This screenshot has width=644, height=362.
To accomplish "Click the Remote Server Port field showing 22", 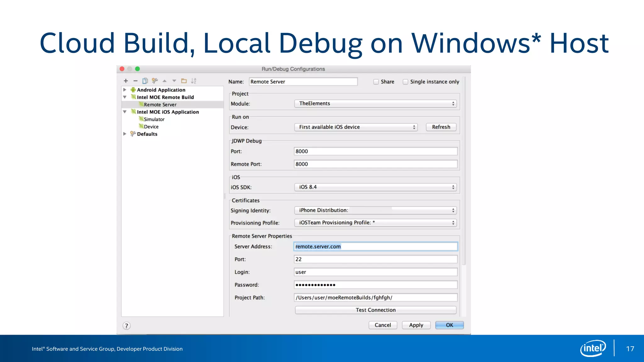I will coord(375,259).
